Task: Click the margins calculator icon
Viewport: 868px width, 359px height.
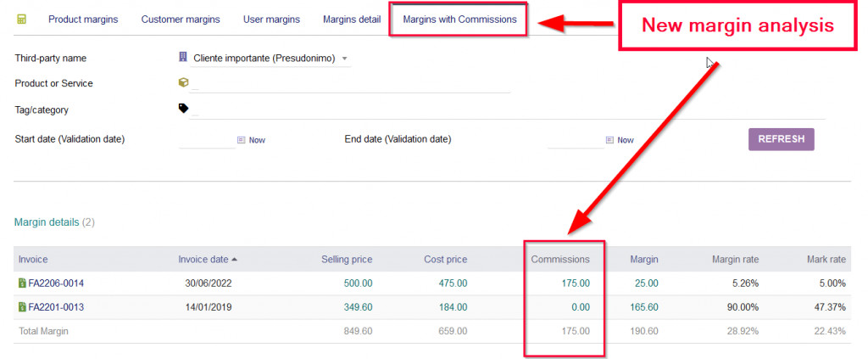Action: pyautogui.click(x=22, y=19)
